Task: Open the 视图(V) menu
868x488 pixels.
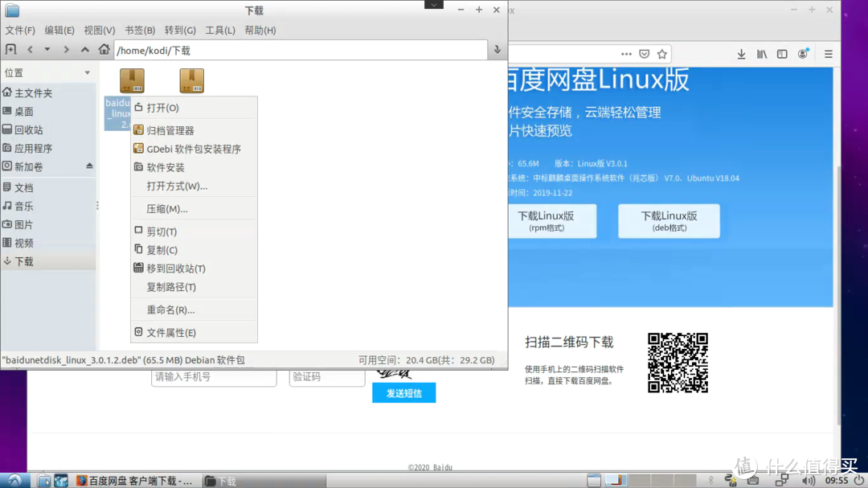Action: 100,31
